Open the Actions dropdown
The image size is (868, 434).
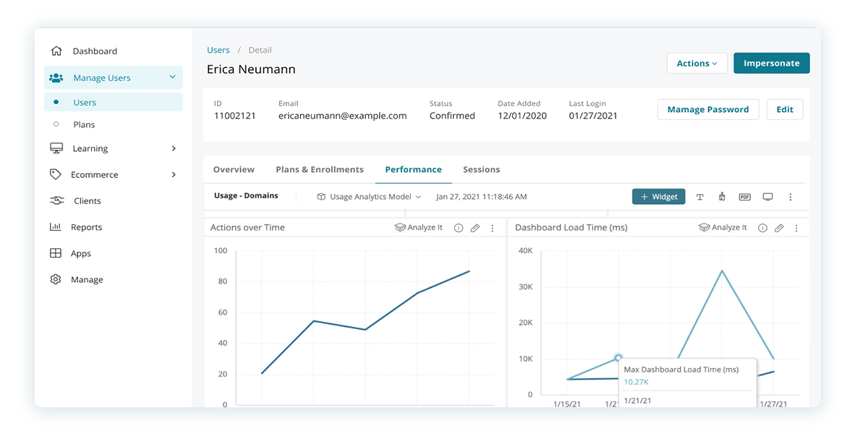(697, 63)
